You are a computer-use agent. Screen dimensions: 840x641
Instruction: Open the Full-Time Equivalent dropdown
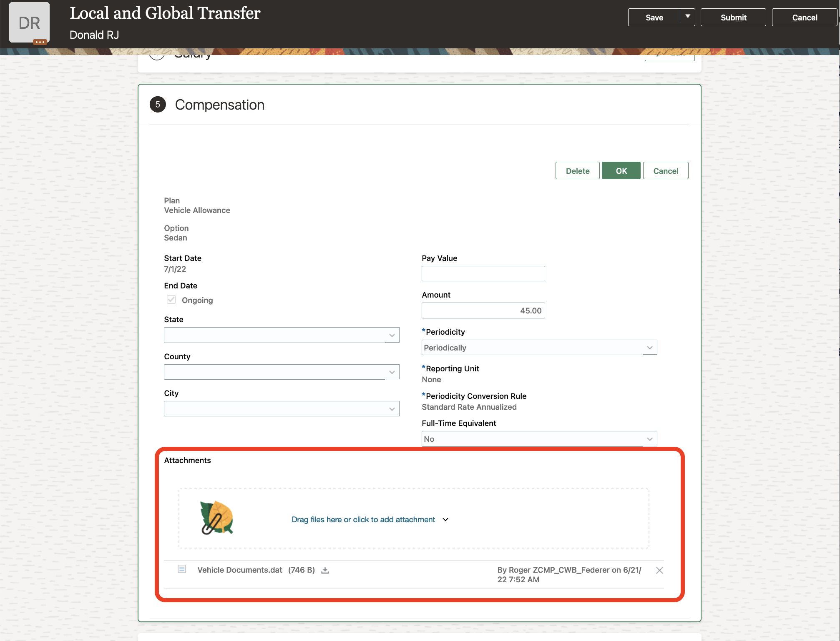click(x=649, y=439)
